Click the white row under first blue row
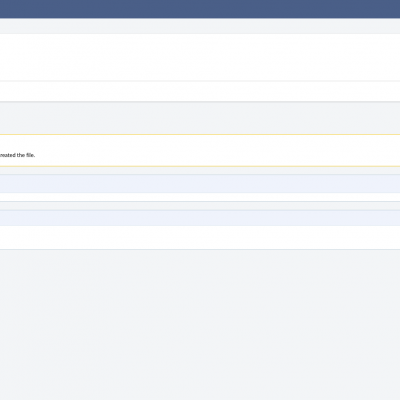Image resolution: width=400 pixels, height=400 pixels. [200, 197]
